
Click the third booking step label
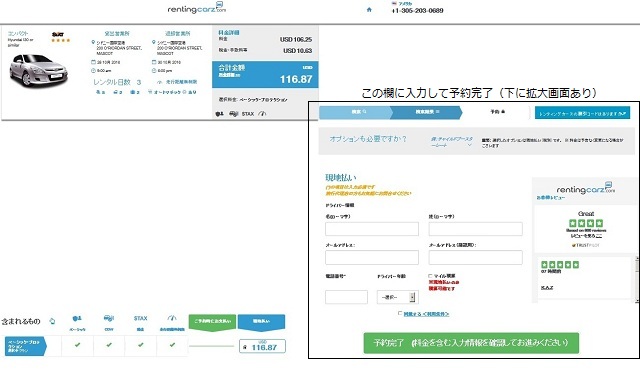[x=498, y=112]
